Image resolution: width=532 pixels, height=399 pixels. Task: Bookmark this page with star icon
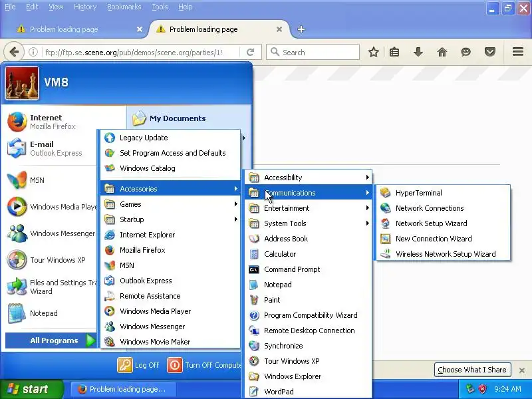[x=374, y=53]
